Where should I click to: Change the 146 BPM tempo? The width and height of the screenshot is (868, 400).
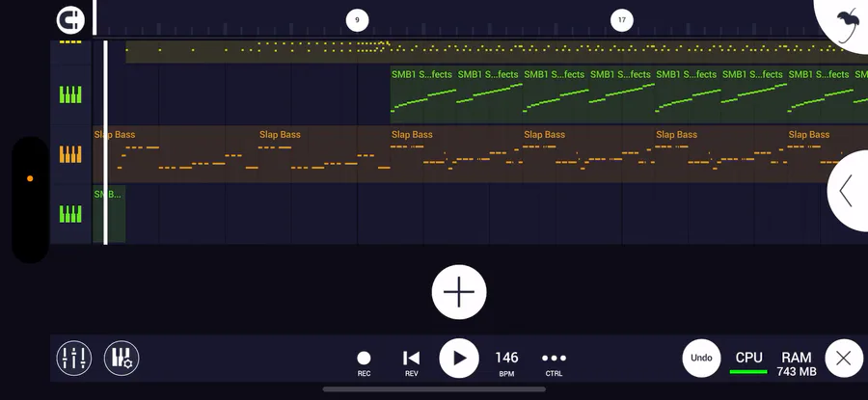point(506,363)
